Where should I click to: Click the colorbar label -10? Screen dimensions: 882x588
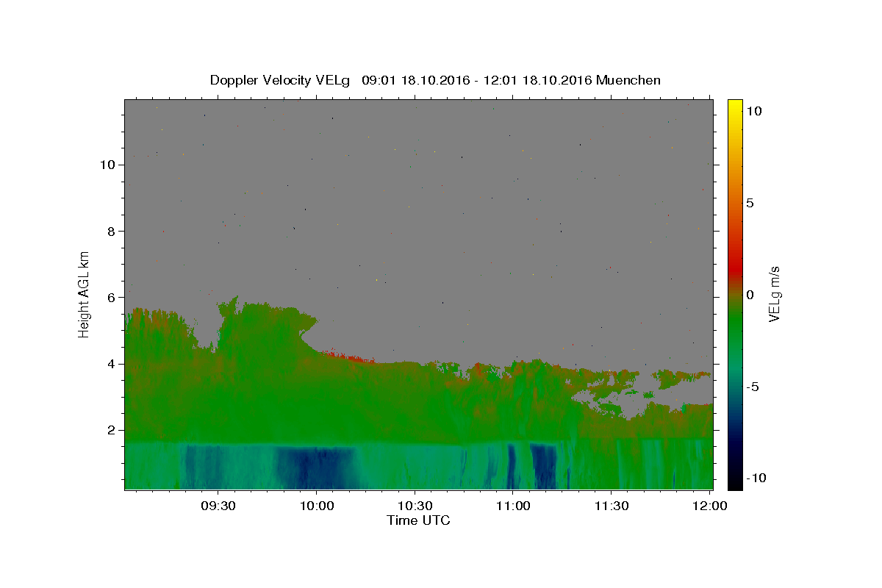pyautogui.click(x=755, y=478)
